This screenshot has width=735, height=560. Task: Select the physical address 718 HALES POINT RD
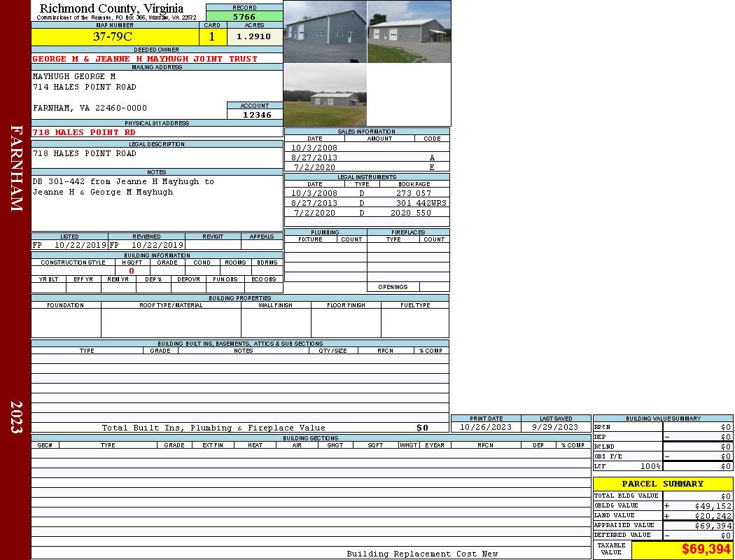[x=84, y=132]
